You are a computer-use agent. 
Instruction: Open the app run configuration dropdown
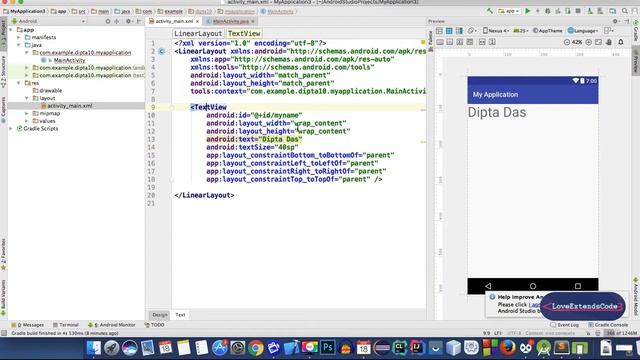[509, 11]
